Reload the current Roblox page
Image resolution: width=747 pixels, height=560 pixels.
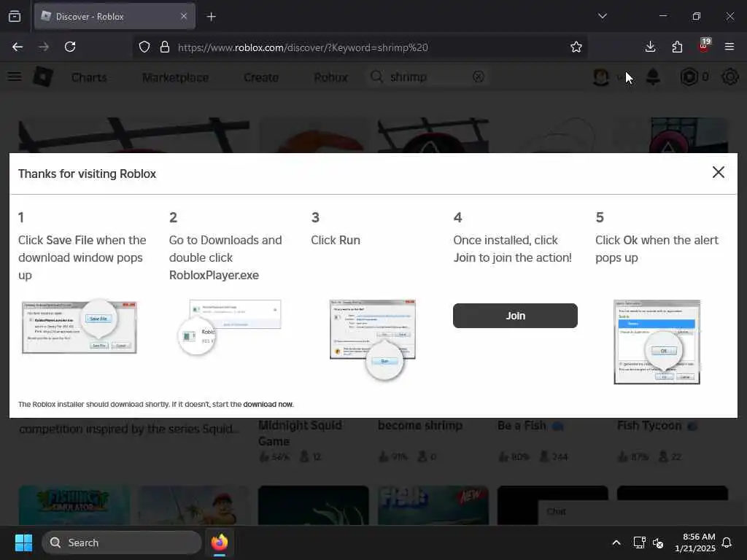point(70,47)
